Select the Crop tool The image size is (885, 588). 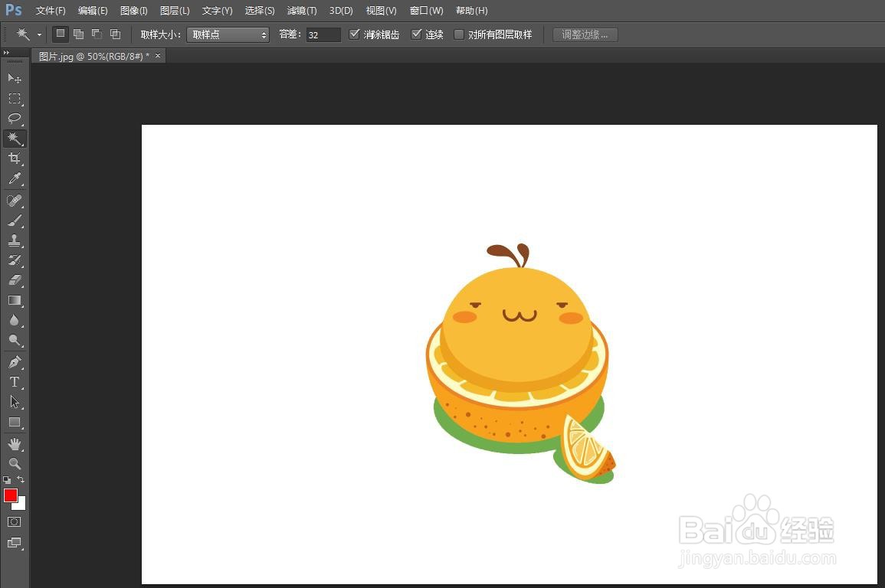click(x=15, y=158)
